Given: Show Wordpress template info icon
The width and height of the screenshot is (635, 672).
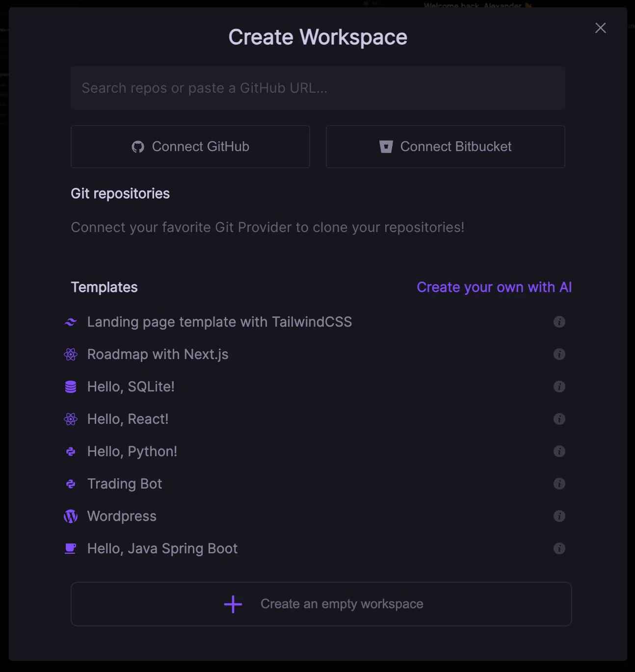Looking at the screenshot, I should click(x=559, y=516).
